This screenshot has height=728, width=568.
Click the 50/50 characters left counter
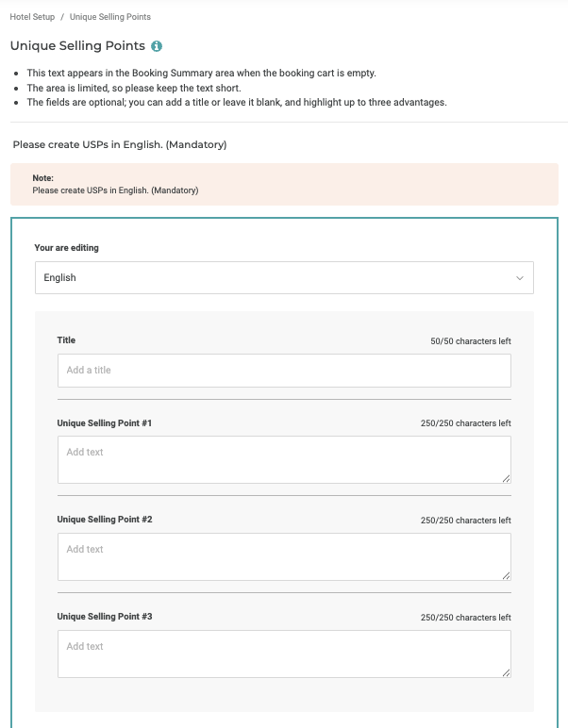point(470,341)
